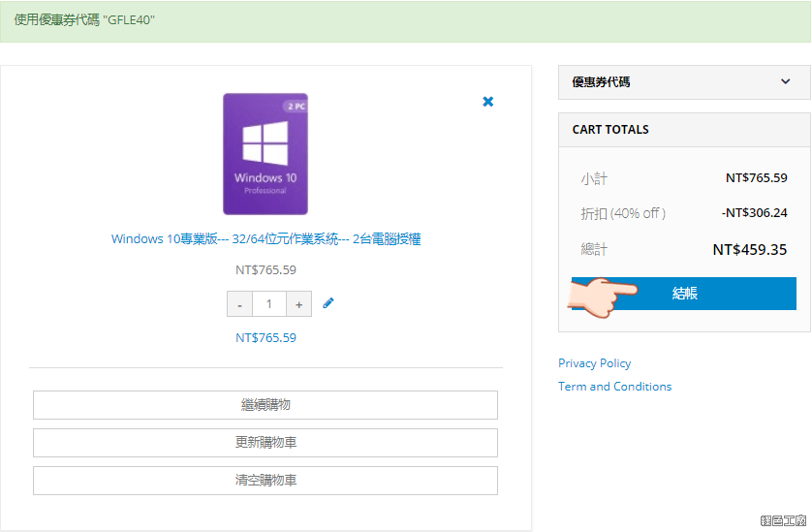Open the Windows 10專業版 product title link
The image size is (812, 532).
point(265,238)
